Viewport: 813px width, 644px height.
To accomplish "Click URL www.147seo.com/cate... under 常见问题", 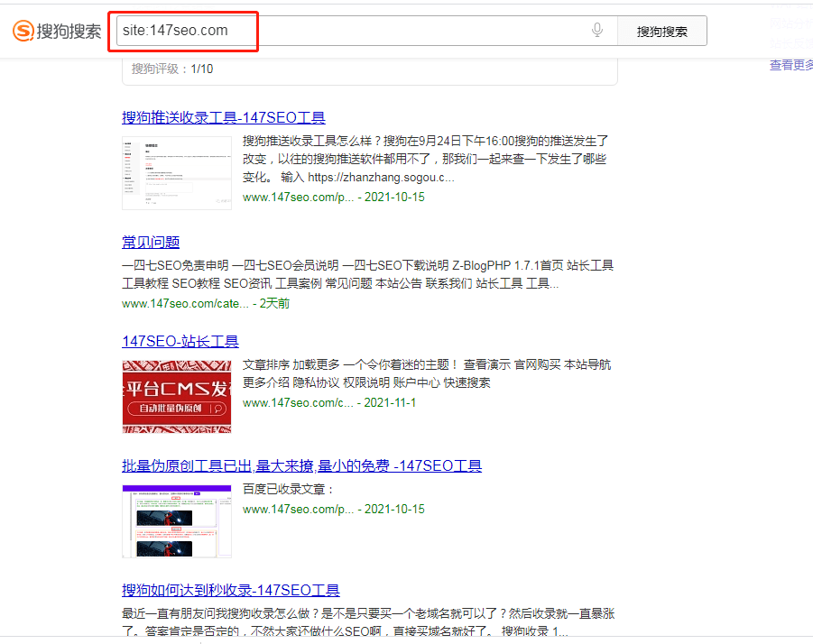I will click(185, 304).
